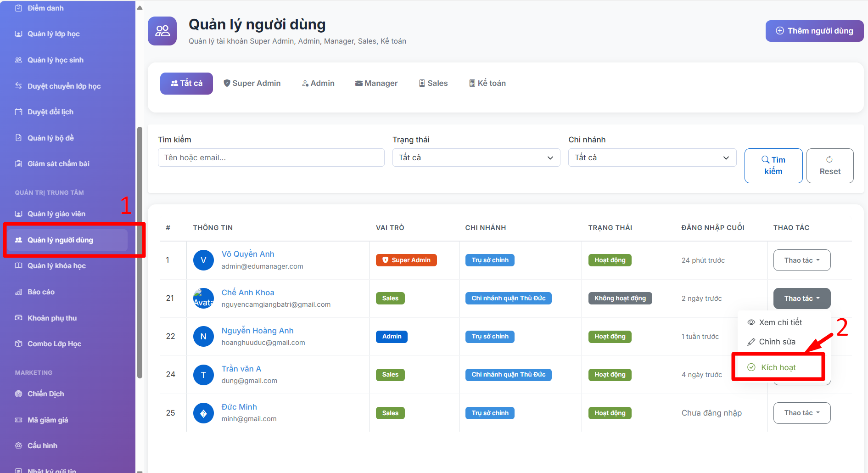Click the users icon beside page title

(162, 31)
